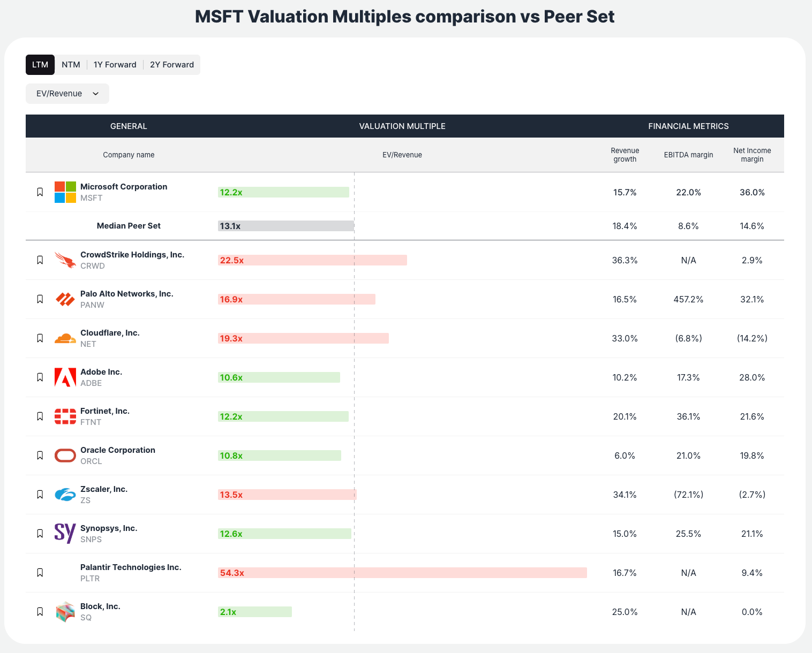Click the Cloudflare cloud logo
The image size is (812, 653).
click(65, 338)
